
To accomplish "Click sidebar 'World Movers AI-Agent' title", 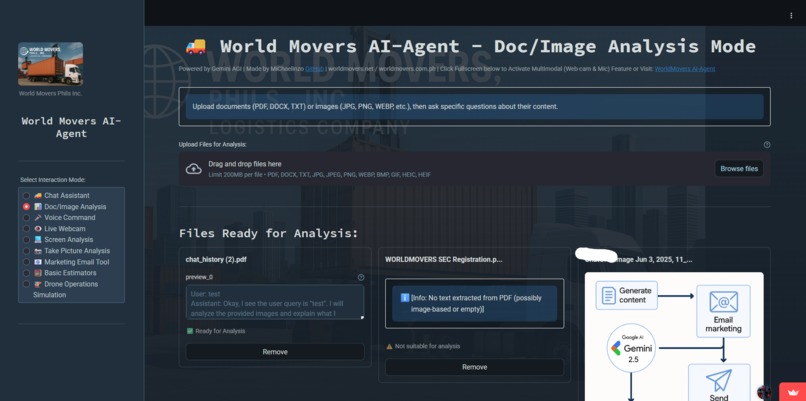I will 71,127.
